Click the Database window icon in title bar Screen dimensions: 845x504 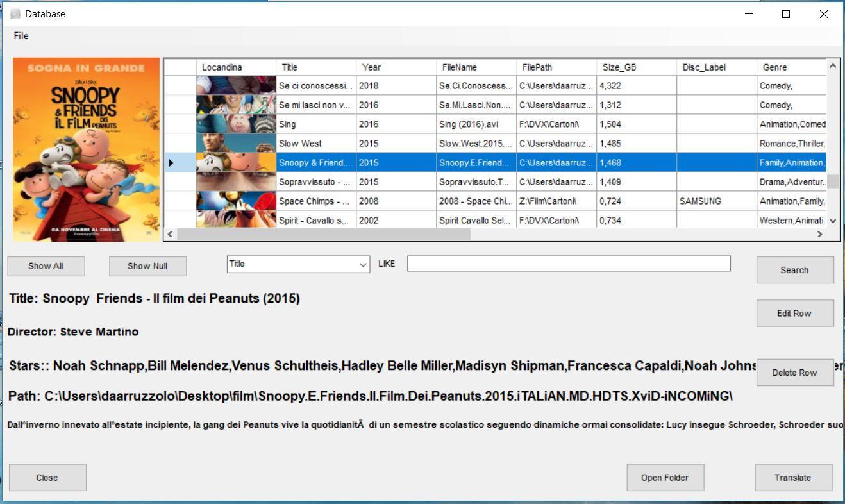[15, 14]
